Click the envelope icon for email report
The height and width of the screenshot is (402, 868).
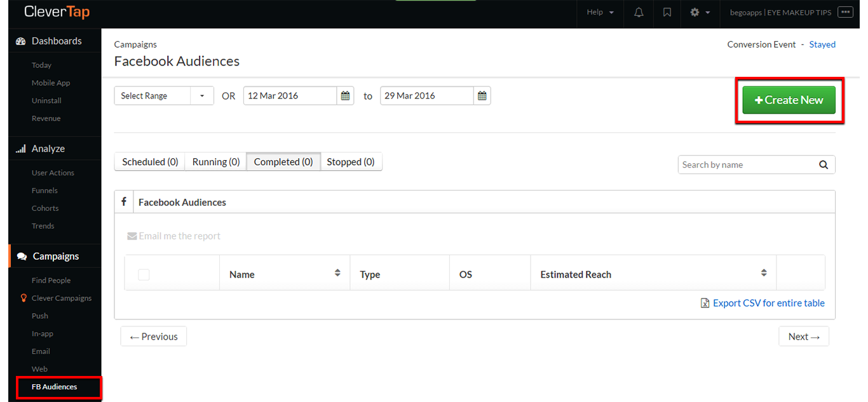click(x=132, y=236)
